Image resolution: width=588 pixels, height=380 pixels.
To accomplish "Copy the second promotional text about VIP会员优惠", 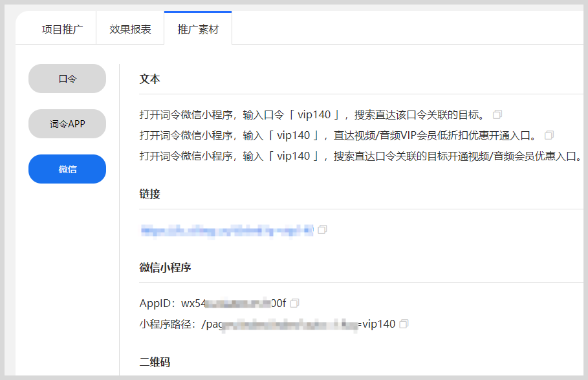I will pos(549,135).
